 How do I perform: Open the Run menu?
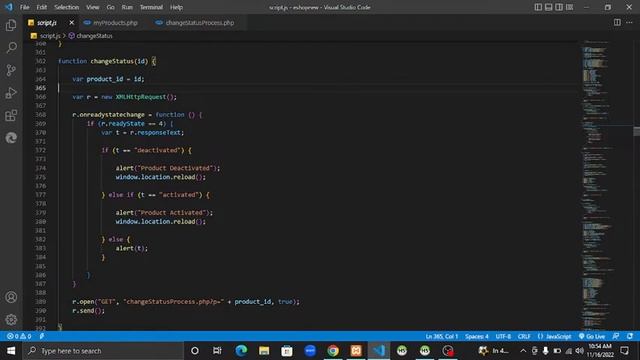[127, 7]
